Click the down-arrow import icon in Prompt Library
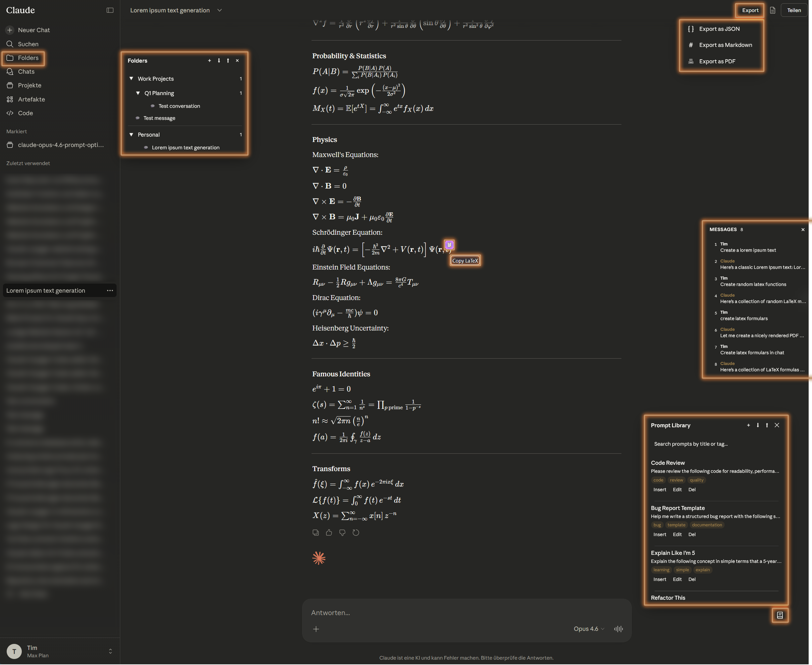The image size is (812, 665). pyautogui.click(x=758, y=425)
